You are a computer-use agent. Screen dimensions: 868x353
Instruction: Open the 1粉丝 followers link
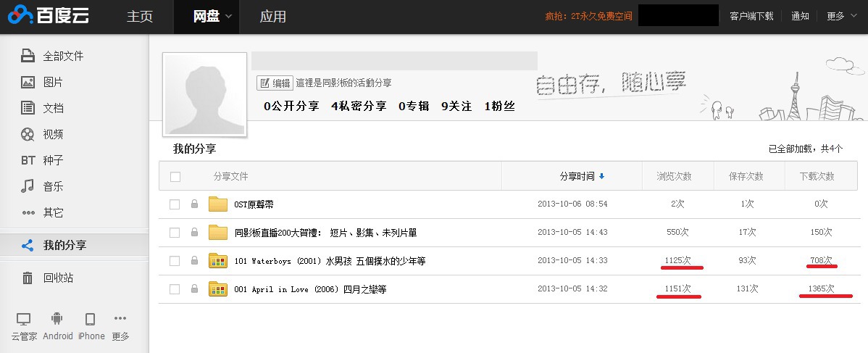pyautogui.click(x=500, y=106)
